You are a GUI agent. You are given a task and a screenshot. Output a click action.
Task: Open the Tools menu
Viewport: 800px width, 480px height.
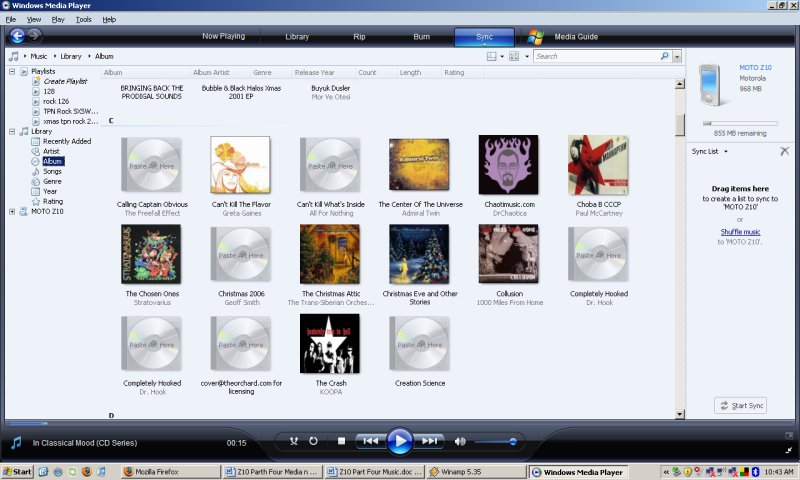pos(83,19)
